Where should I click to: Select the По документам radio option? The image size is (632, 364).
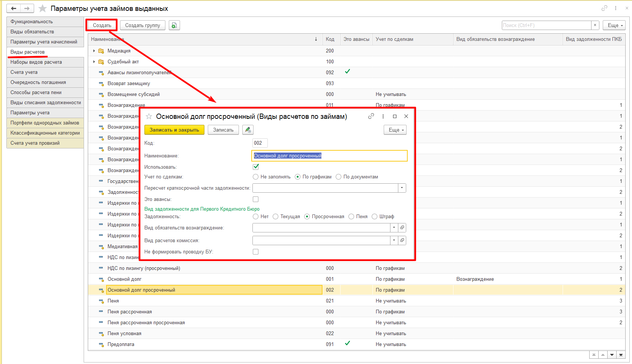click(339, 177)
